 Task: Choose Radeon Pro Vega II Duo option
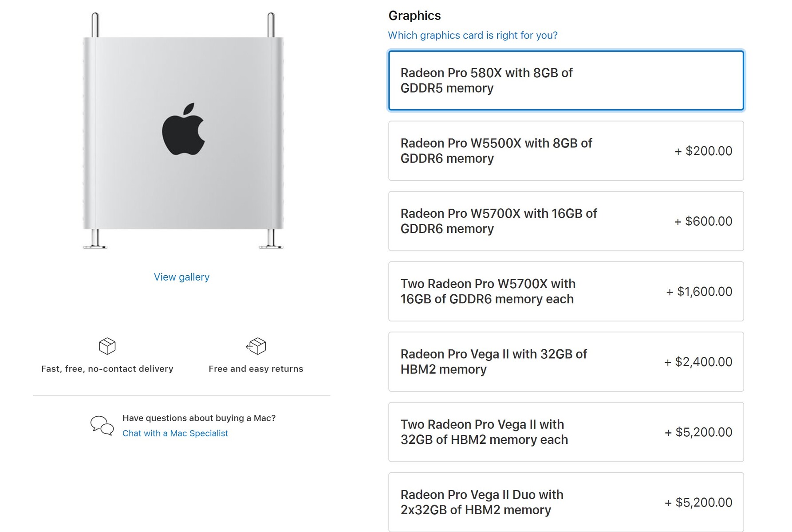566,502
